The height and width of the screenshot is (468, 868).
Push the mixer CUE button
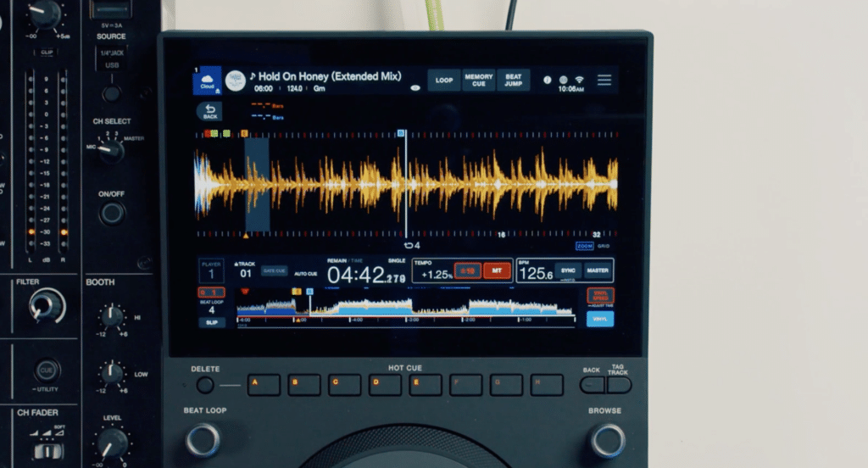pyautogui.click(x=47, y=370)
